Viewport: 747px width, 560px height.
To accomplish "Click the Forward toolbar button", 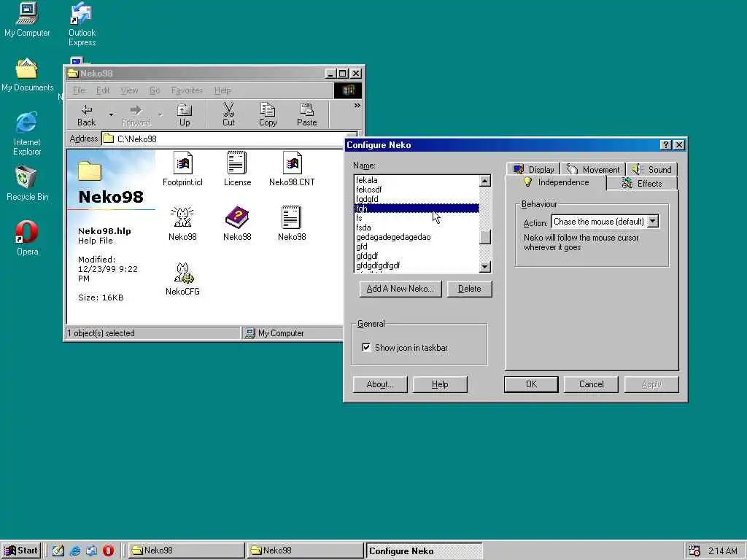I will point(136,115).
